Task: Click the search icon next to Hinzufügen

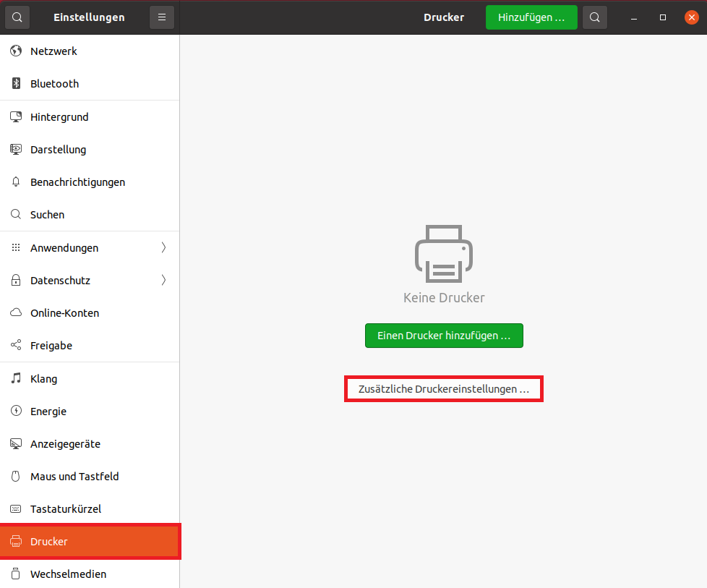Action: 594,17
